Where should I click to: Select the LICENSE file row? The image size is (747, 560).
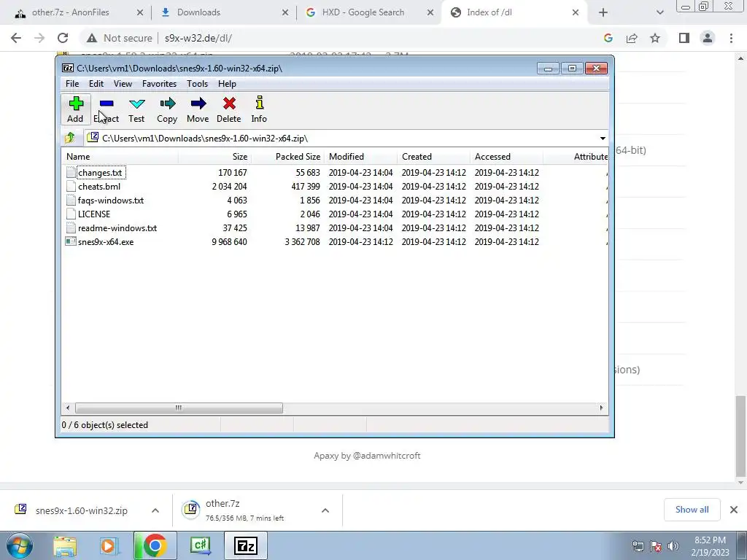point(335,214)
